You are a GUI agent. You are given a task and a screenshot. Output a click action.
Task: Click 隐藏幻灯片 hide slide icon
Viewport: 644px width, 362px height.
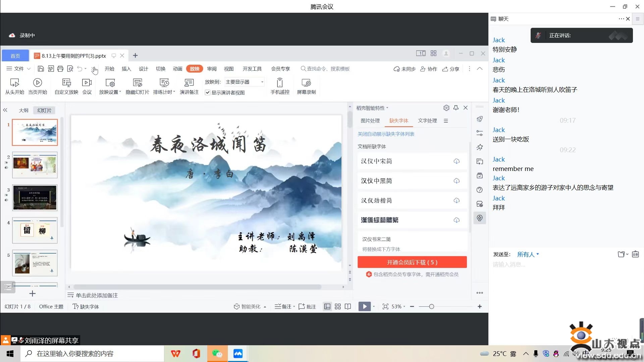tap(137, 82)
